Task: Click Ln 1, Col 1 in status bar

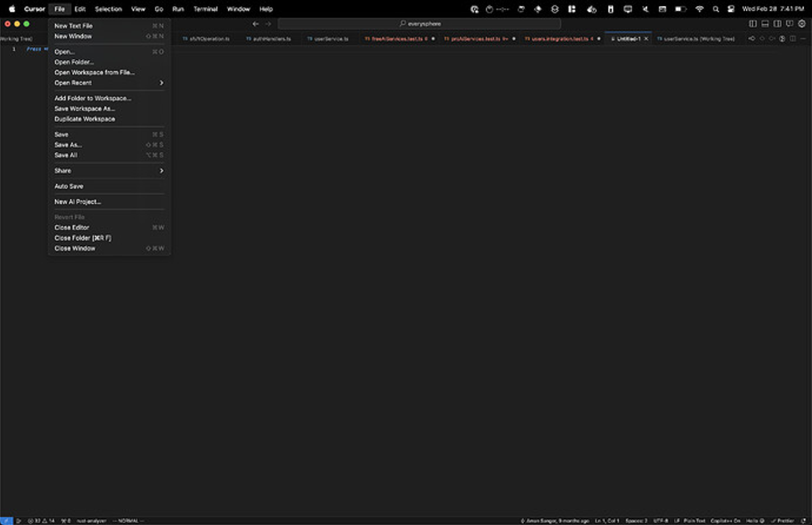Action: coord(607,521)
